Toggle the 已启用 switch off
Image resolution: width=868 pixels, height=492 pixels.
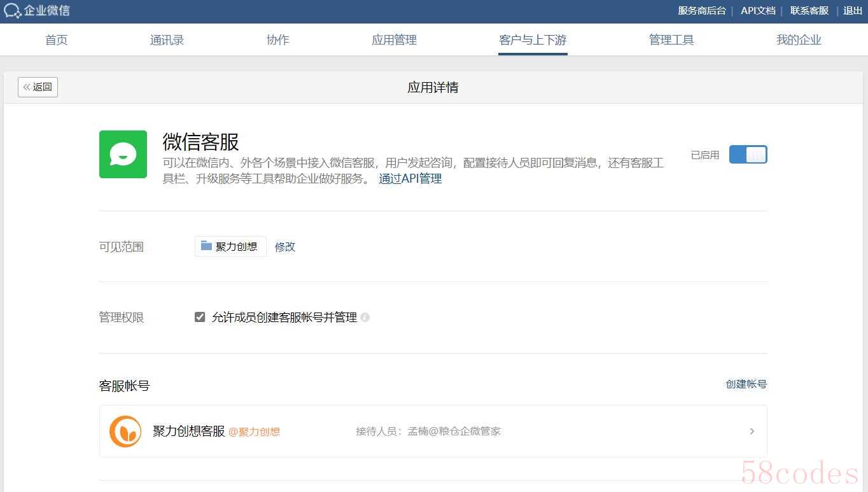point(748,155)
